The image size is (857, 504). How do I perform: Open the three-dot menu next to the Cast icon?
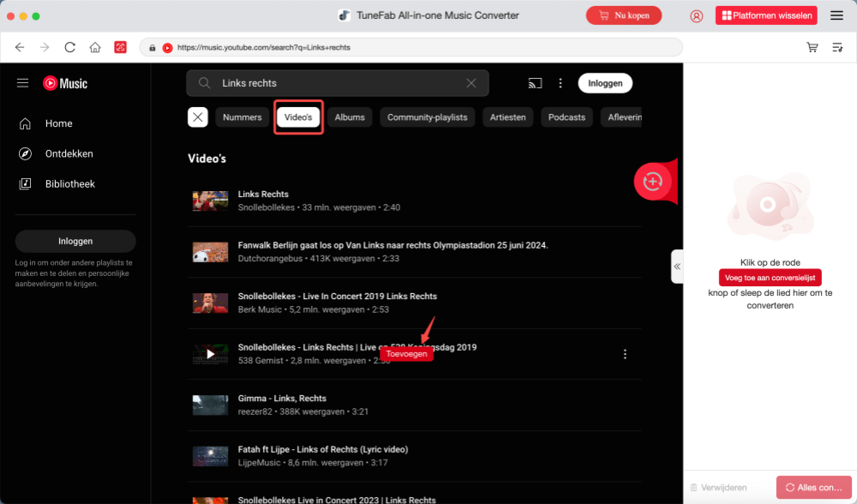pos(560,82)
